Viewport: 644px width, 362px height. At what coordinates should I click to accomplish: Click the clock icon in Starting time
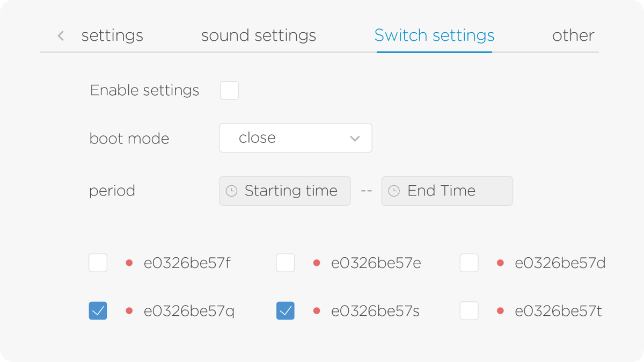point(231,191)
